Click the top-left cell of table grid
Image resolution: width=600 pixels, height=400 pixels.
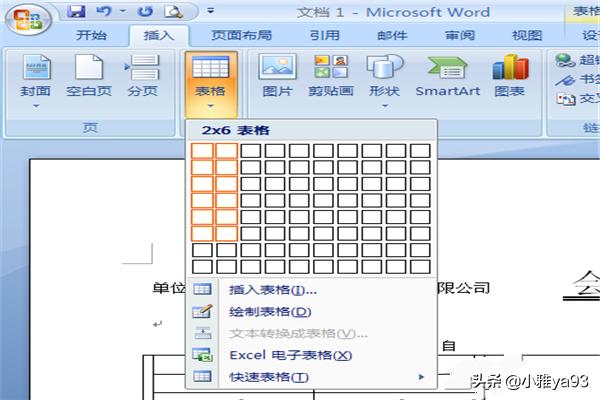pos(203,151)
